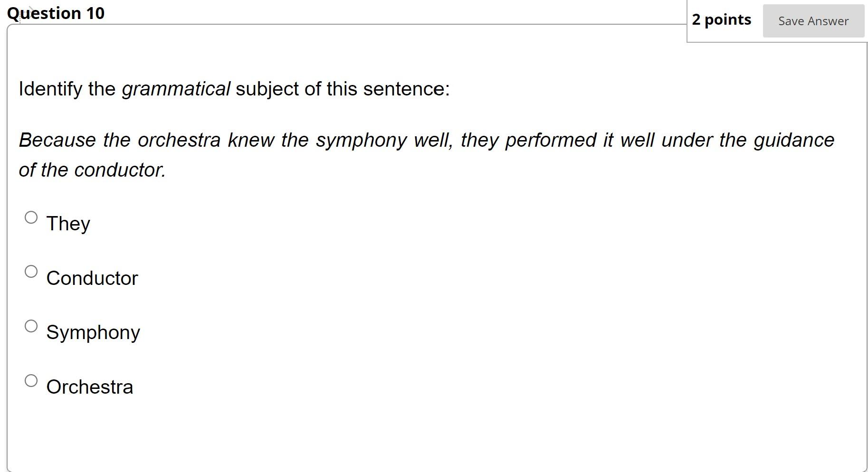Click the Question 10 heading

tap(56, 13)
